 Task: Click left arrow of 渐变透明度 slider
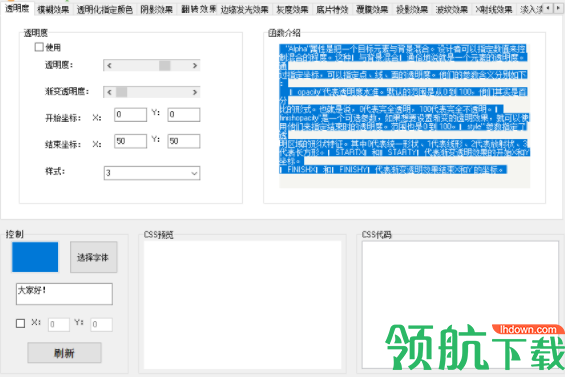pos(109,92)
